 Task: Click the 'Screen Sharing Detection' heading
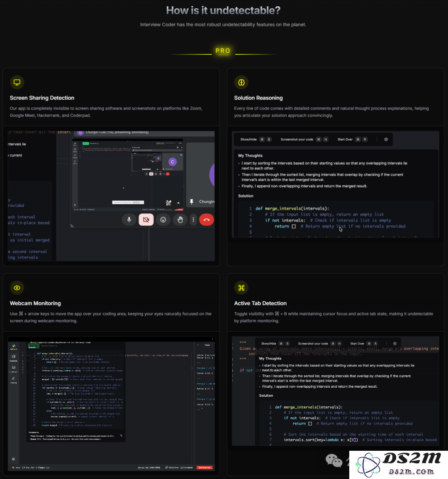(42, 98)
